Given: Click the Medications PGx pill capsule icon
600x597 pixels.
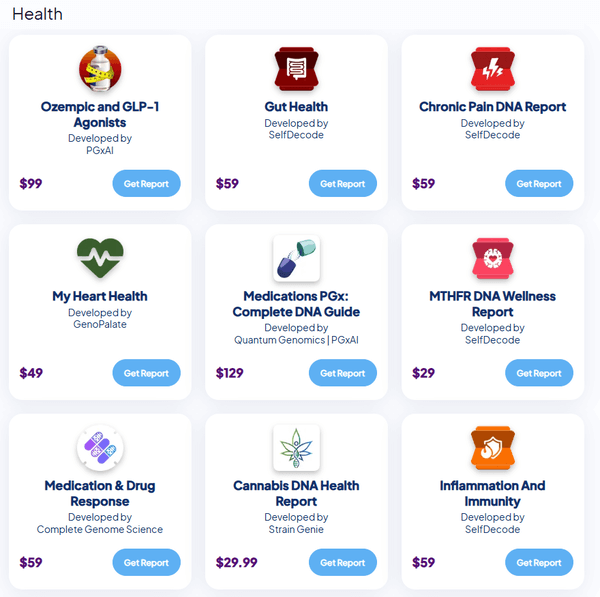Looking at the screenshot, I should 296,258.
